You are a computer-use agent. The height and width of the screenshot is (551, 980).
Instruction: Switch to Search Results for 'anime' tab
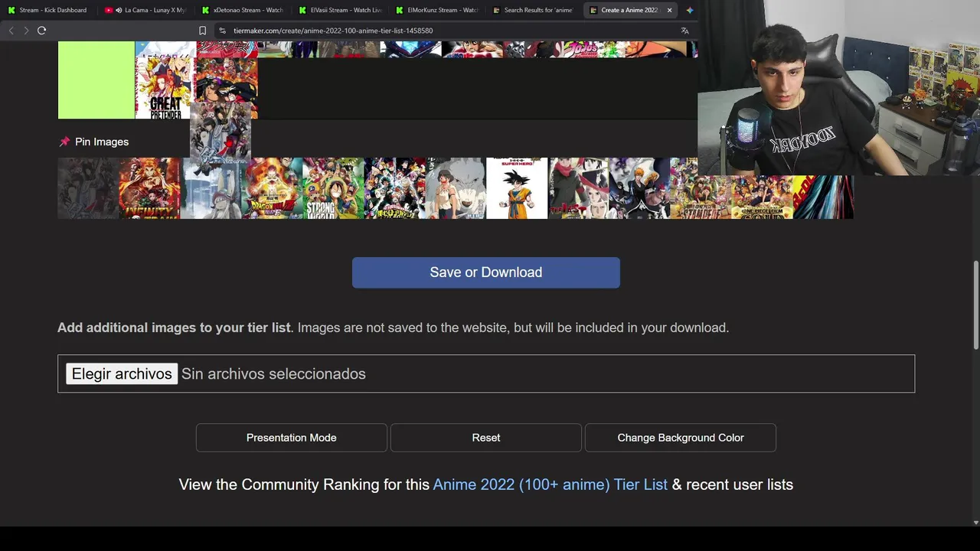coord(534,10)
